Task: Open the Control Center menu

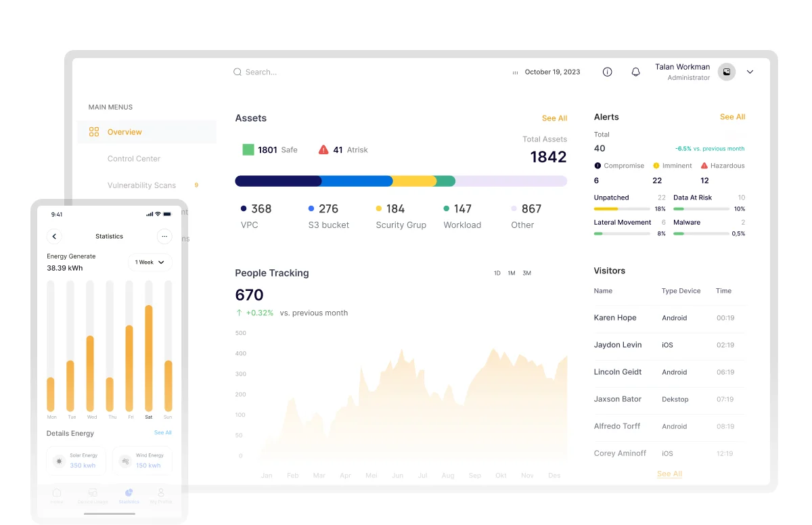Action: coord(134,159)
